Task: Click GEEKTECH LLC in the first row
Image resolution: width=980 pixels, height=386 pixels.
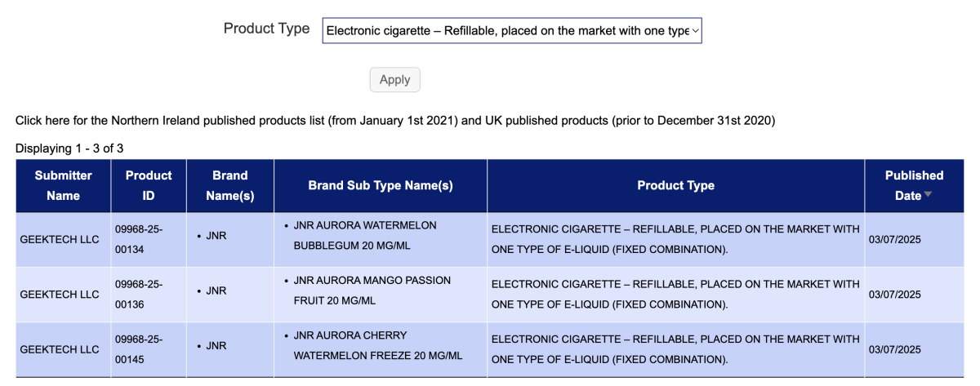Action: [60, 240]
